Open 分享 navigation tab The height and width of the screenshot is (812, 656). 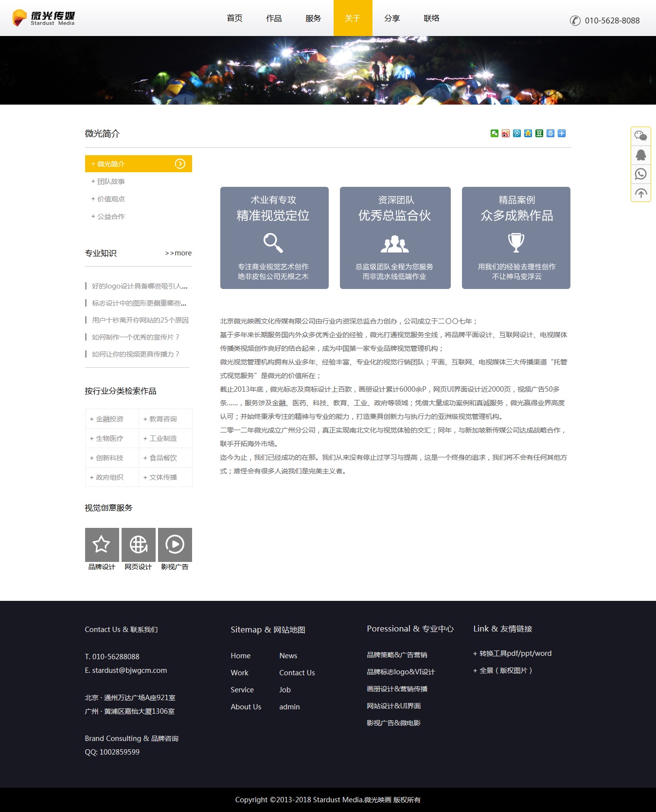click(x=392, y=18)
